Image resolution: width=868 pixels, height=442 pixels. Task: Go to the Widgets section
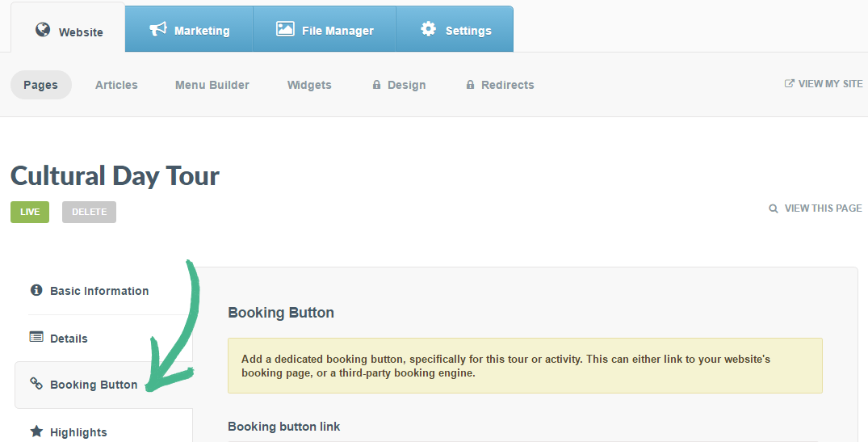tap(309, 85)
